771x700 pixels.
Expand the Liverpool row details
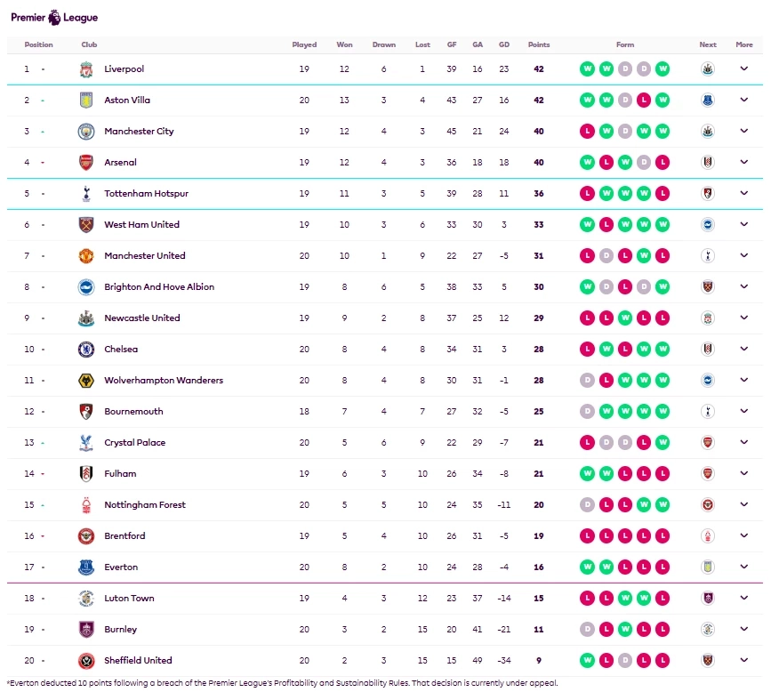(744, 69)
